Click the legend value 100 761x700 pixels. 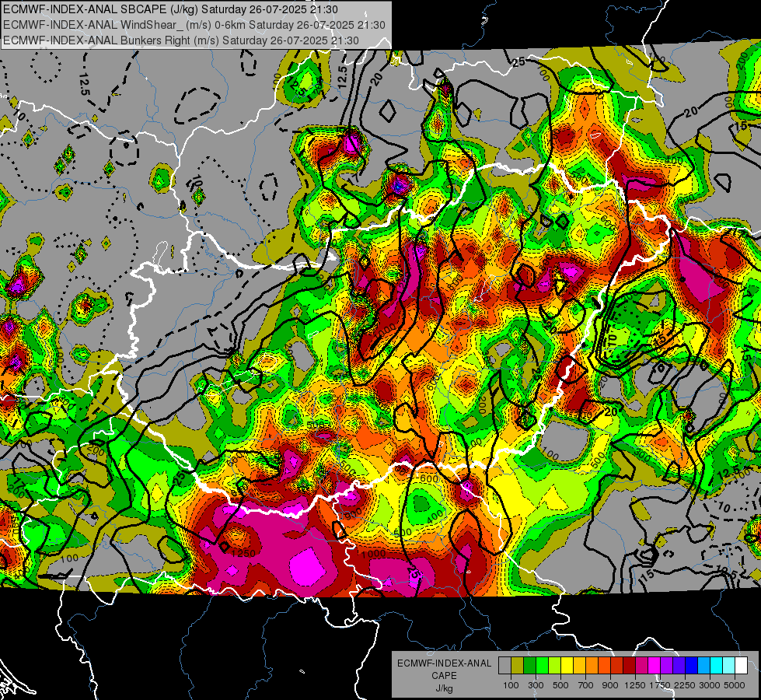(511, 685)
